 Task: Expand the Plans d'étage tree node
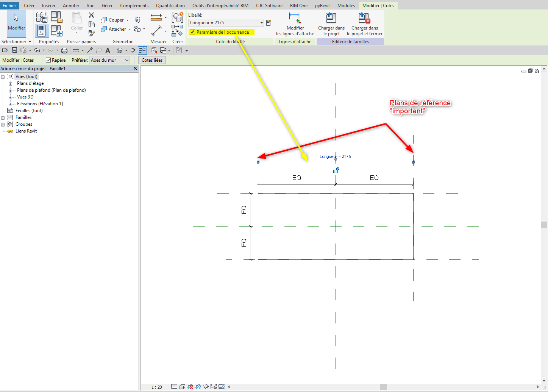coord(11,84)
